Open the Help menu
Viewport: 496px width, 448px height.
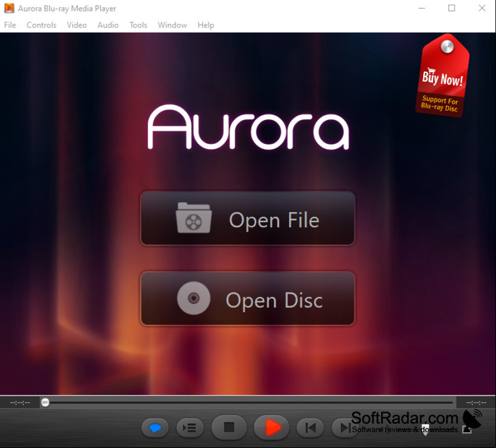point(206,25)
